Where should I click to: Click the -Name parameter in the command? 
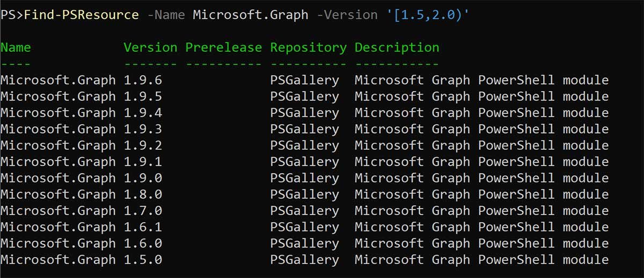166,14
